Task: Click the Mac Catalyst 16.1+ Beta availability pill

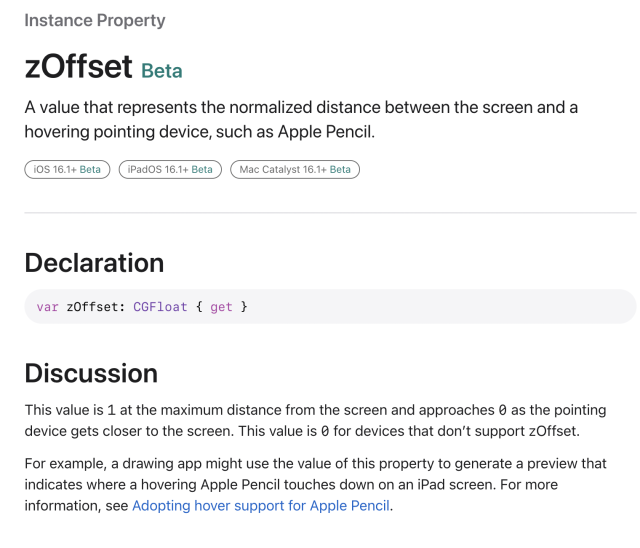Action: click(x=295, y=169)
